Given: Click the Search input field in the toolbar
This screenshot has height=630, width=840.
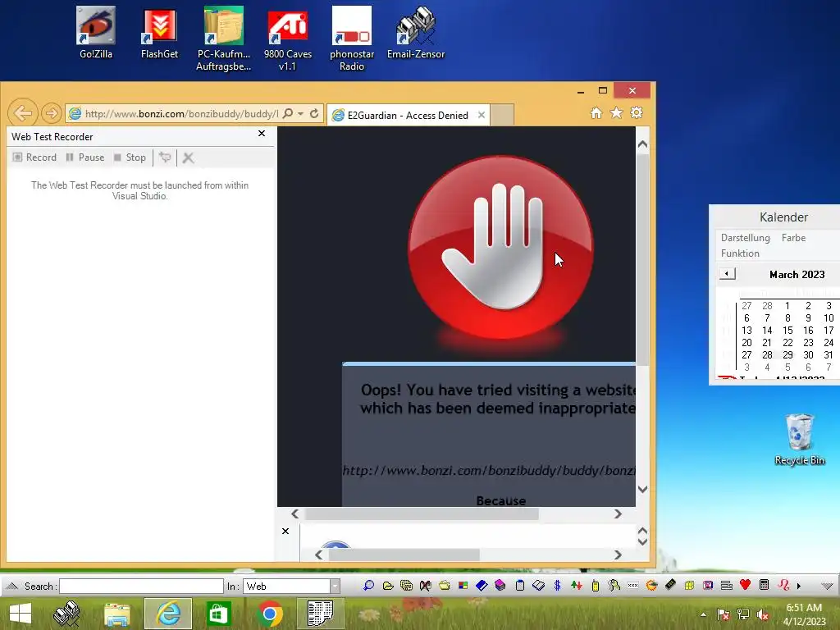Looking at the screenshot, I should coord(141,586).
